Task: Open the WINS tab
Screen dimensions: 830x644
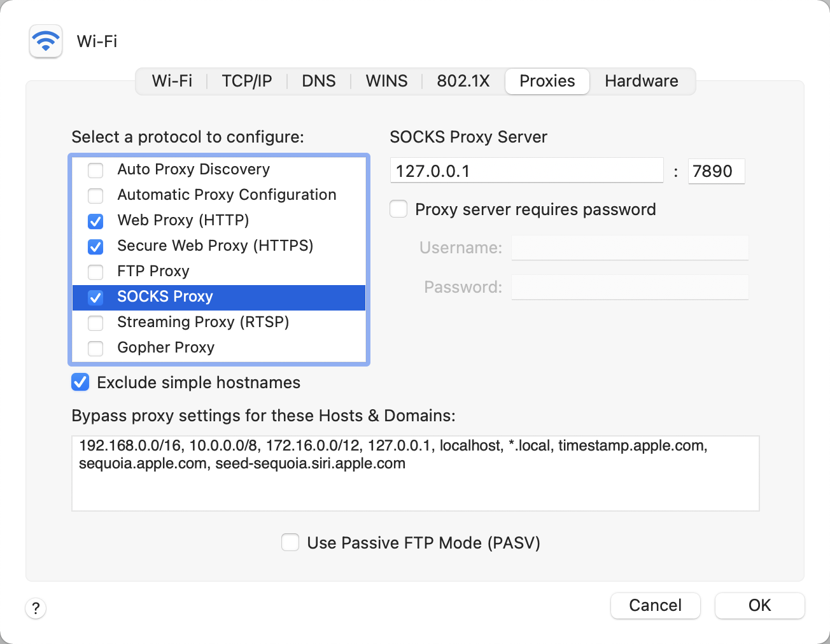Action: [386, 81]
